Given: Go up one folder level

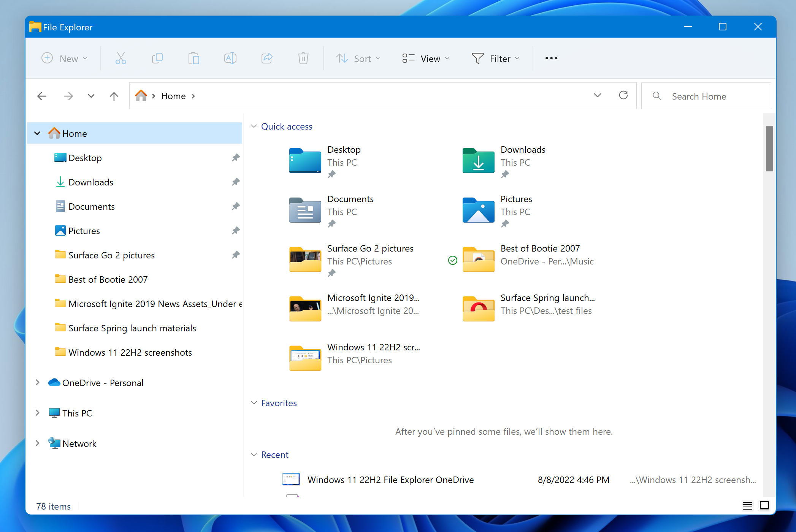Looking at the screenshot, I should (114, 96).
